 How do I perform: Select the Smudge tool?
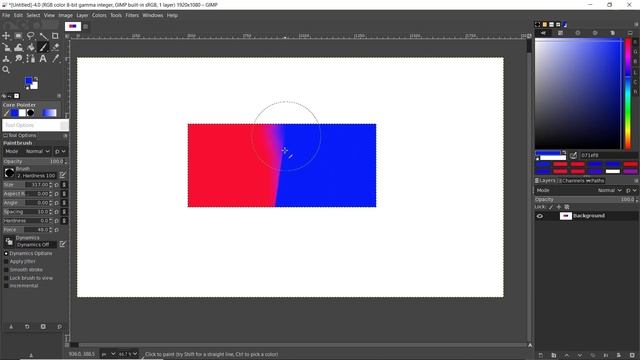click(18, 59)
